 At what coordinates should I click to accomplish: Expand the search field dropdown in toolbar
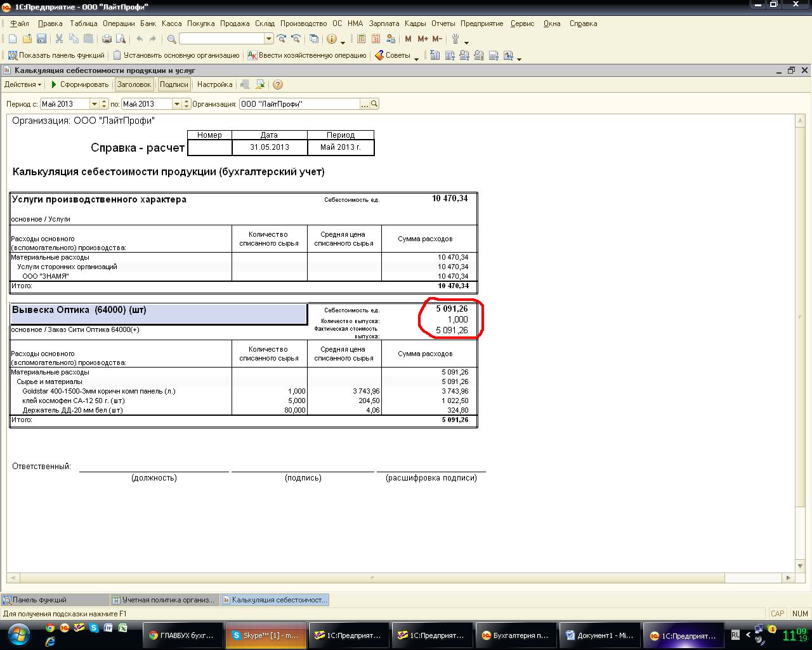[269, 39]
